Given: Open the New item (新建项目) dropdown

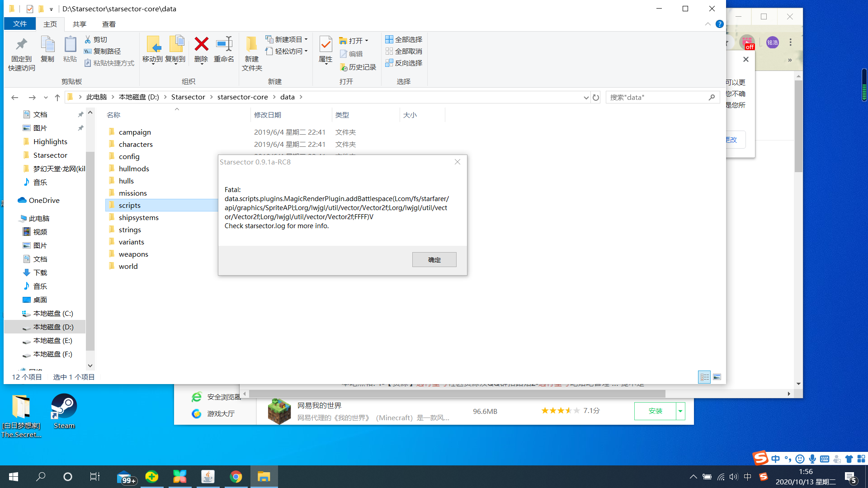Looking at the screenshot, I should (287, 40).
